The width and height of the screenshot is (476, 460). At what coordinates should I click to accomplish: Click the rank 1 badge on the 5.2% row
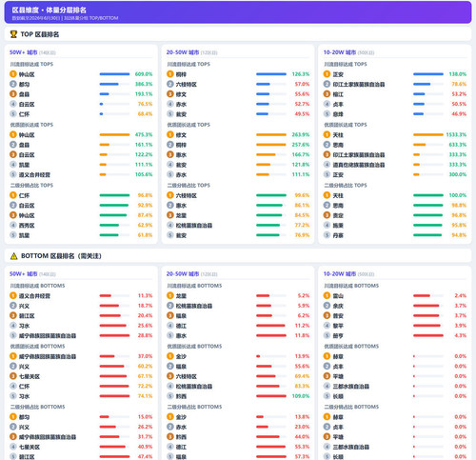coord(170,295)
